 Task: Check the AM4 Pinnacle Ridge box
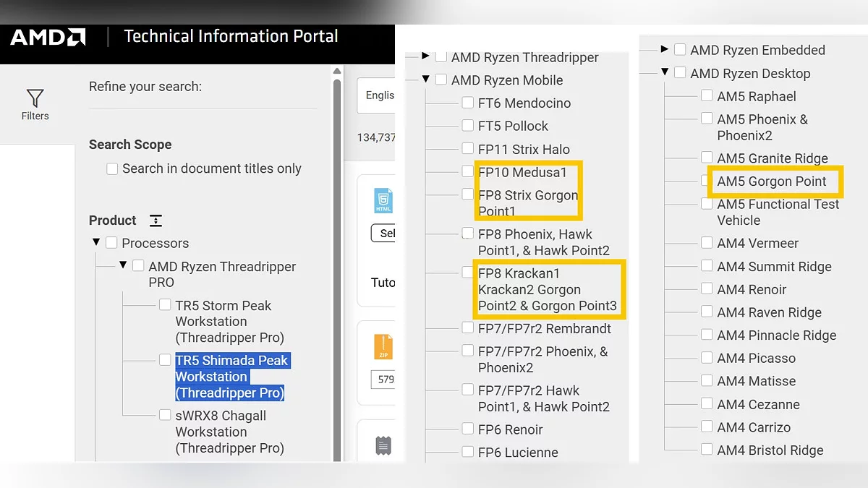coord(707,335)
